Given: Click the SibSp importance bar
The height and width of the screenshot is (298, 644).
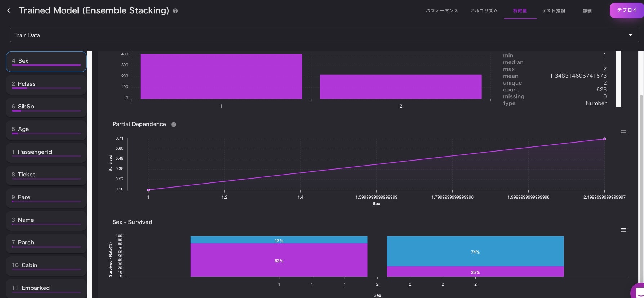Looking at the screenshot, I should 46,111.
